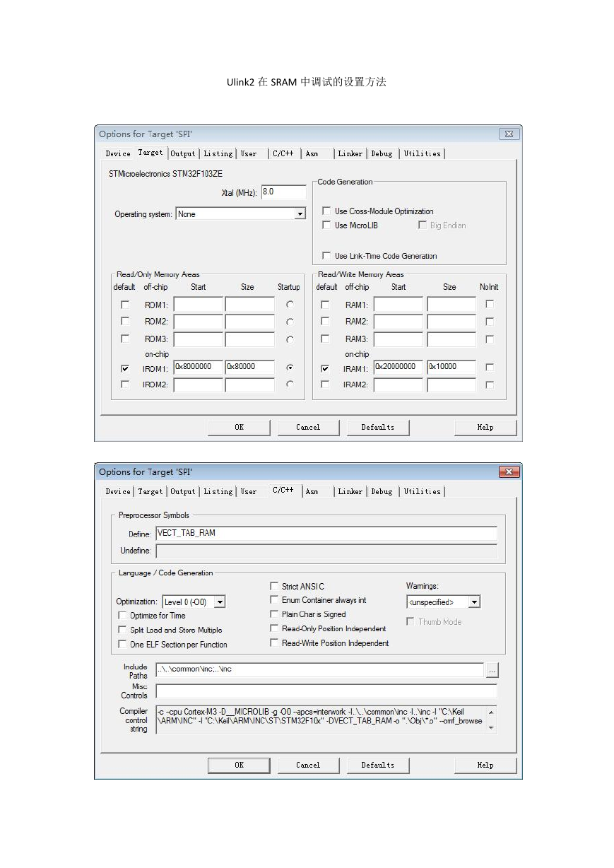The height and width of the screenshot is (868, 614).
Task: Click the ROM1 Start address field
Action: click(198, 305)
